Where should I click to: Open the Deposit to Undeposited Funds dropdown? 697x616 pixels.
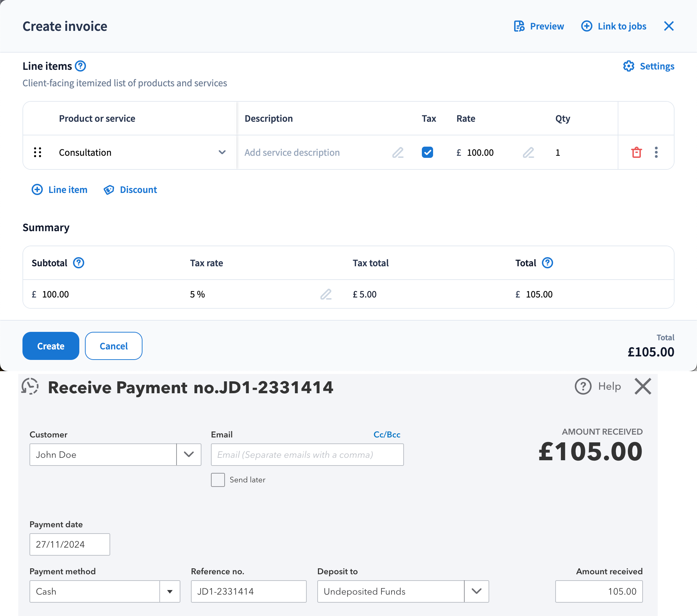click(476, 591)
